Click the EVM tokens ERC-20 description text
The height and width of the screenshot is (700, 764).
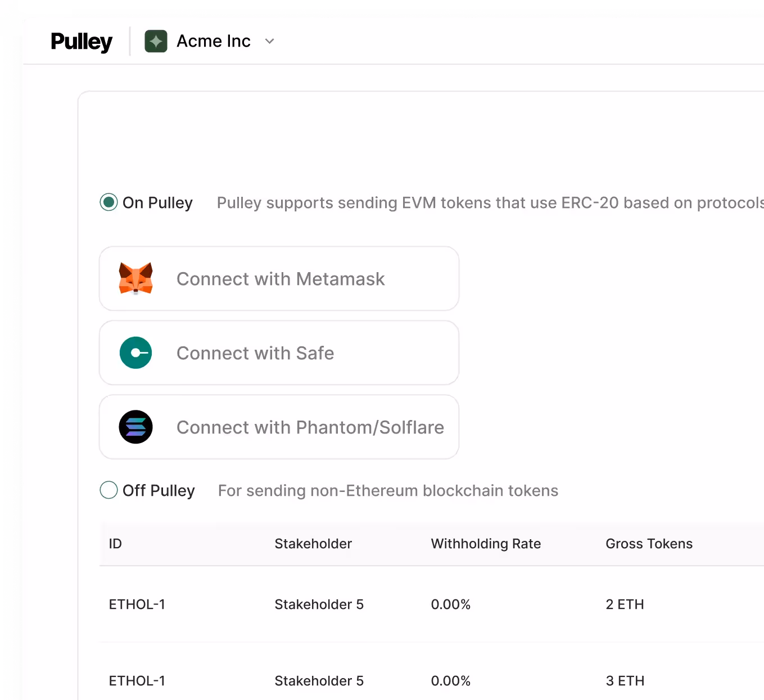490,203
